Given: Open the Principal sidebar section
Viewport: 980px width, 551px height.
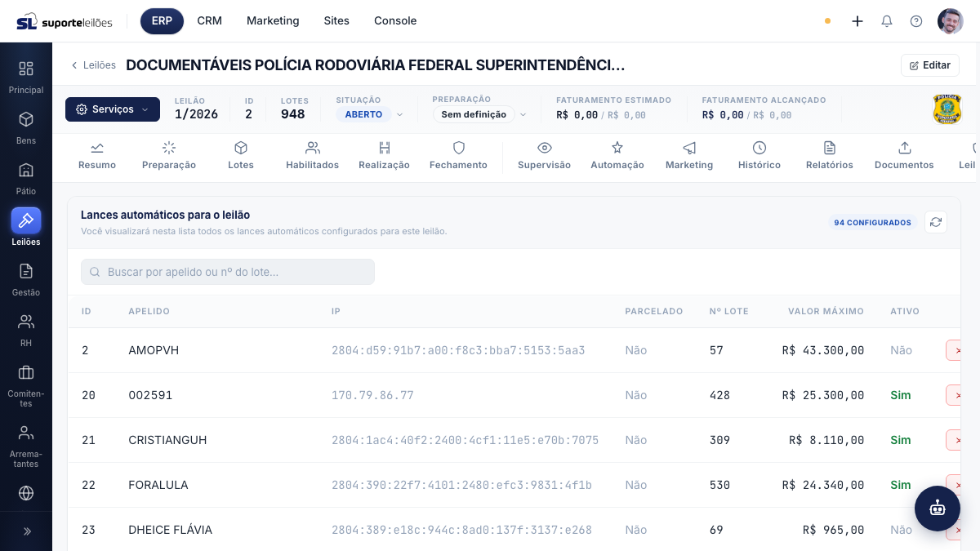Looking at the screenshot, I should [26, 78].
